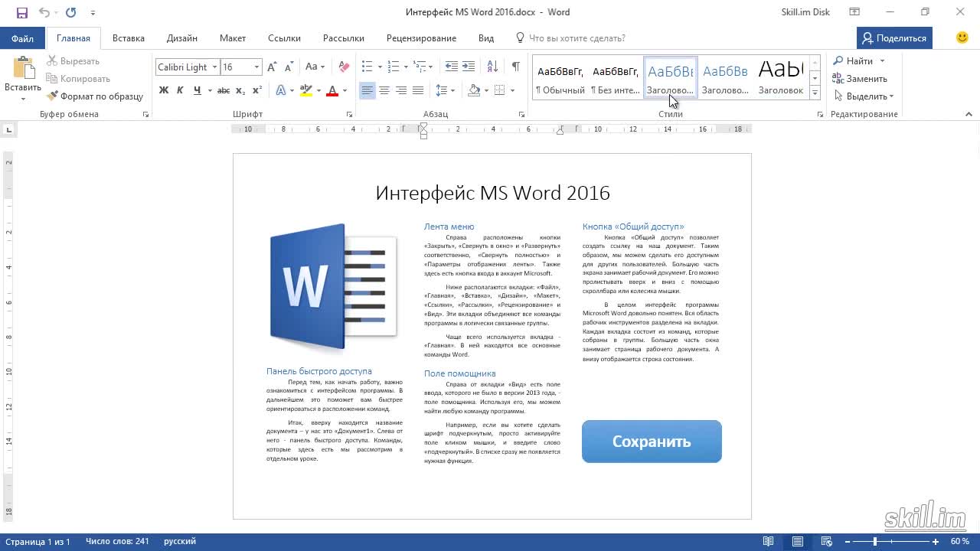
Task: Click the Sort (A-Я) icon
Action: click(x=493, y=67)
